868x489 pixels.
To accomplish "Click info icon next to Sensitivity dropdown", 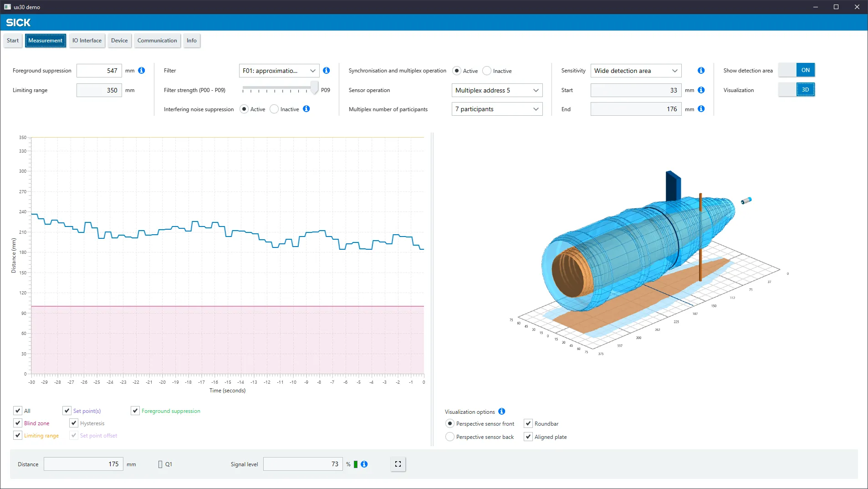I will coord(701,71).
